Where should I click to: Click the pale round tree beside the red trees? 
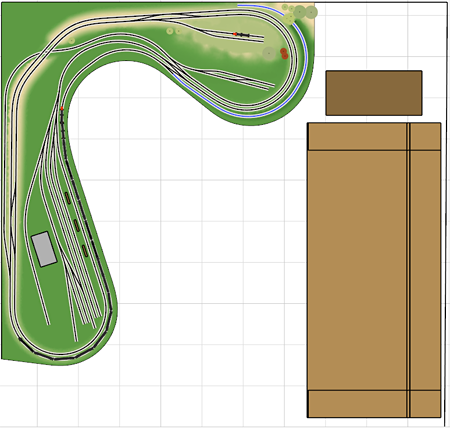[269, 53]
